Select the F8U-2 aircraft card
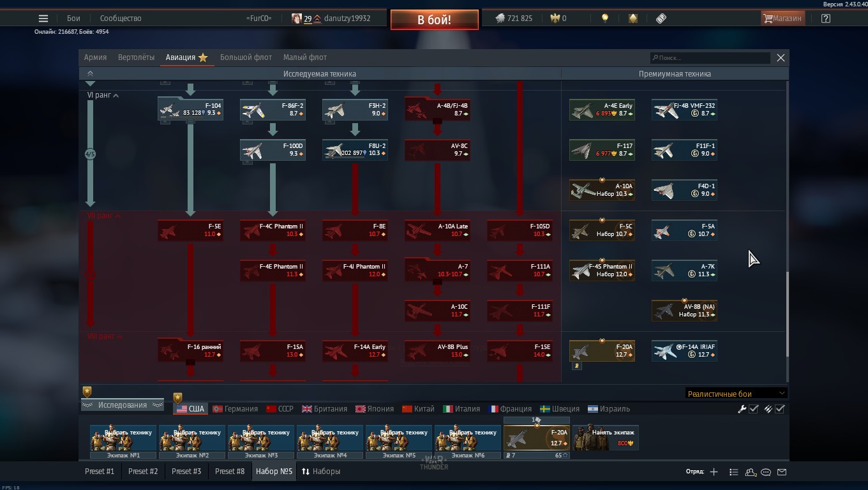The height and width of the screenshot is (490, 868). [355, 150]
